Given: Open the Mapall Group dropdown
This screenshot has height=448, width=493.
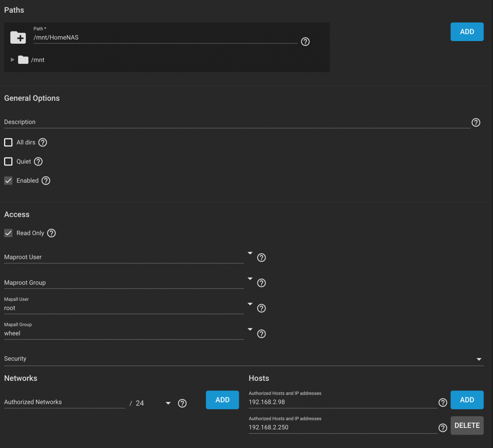Looking at the screenshot, I should [250, 329].
